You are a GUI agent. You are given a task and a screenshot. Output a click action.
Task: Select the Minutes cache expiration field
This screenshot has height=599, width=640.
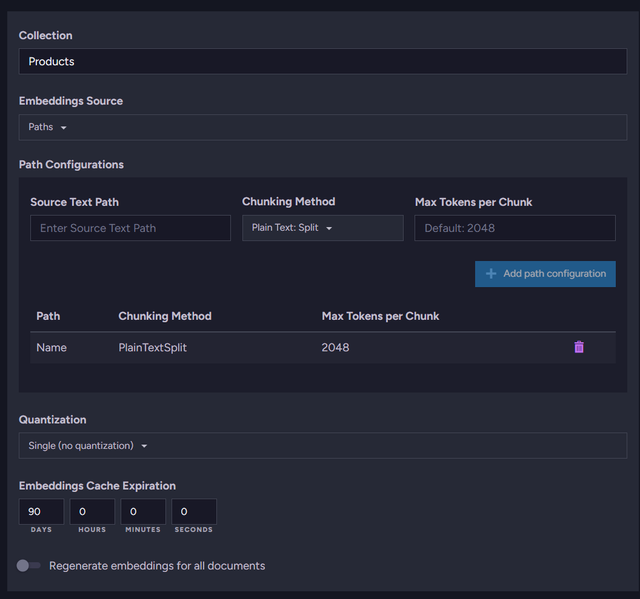pyautogui.click(x=143, y=511)
